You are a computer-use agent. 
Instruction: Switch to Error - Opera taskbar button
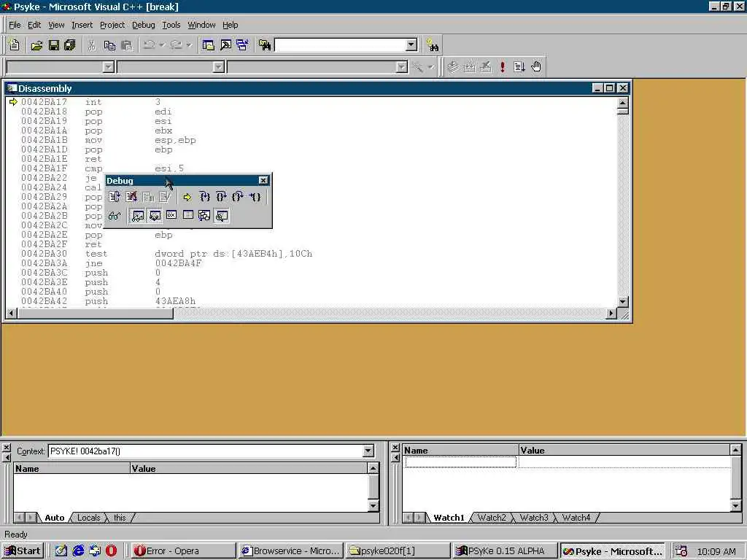pyautogui.click(x=183, y=551)
